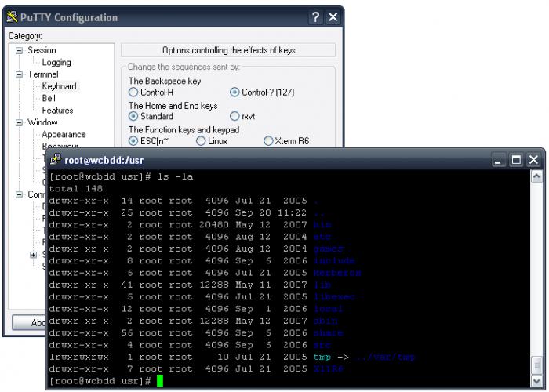This screenshot has width=549, height=392.
Task: Select the Features tree item
Action: point(57,111)
